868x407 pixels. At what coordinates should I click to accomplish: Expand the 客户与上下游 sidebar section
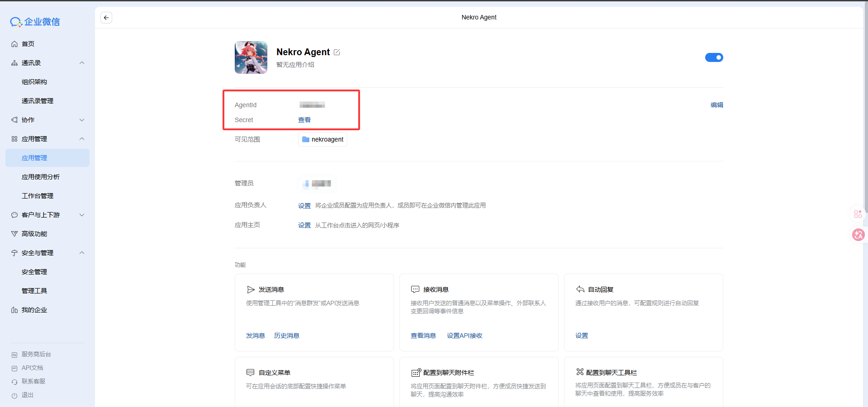tap(82, 215)
